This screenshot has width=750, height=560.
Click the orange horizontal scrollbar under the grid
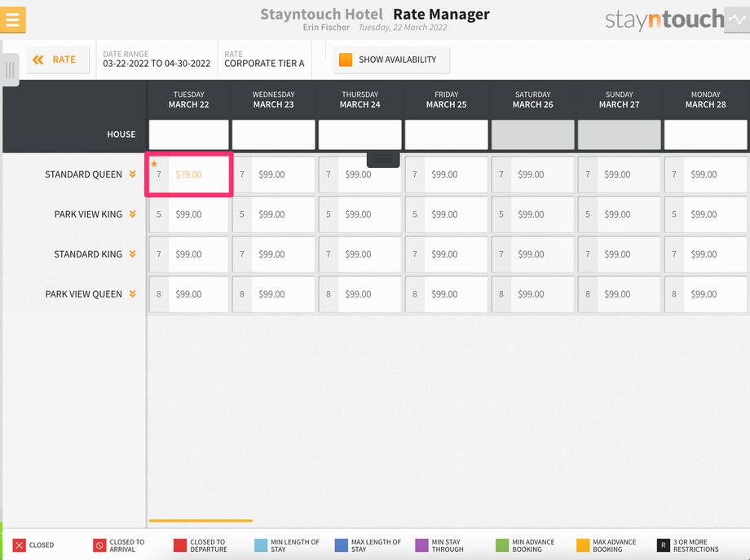[x=201, y=520]
